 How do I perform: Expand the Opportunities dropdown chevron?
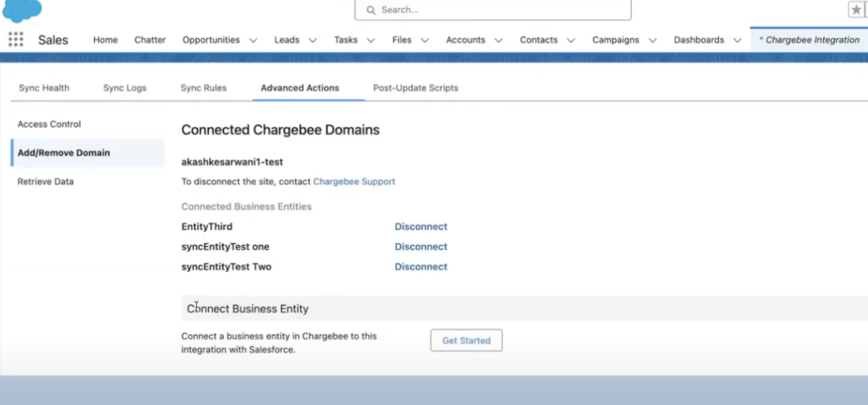tap(253, 40)
